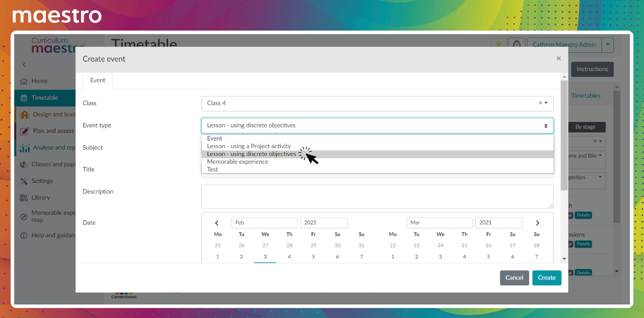Go to previous month in calendar
Viewport: 644px width, 318px height.
217,223
